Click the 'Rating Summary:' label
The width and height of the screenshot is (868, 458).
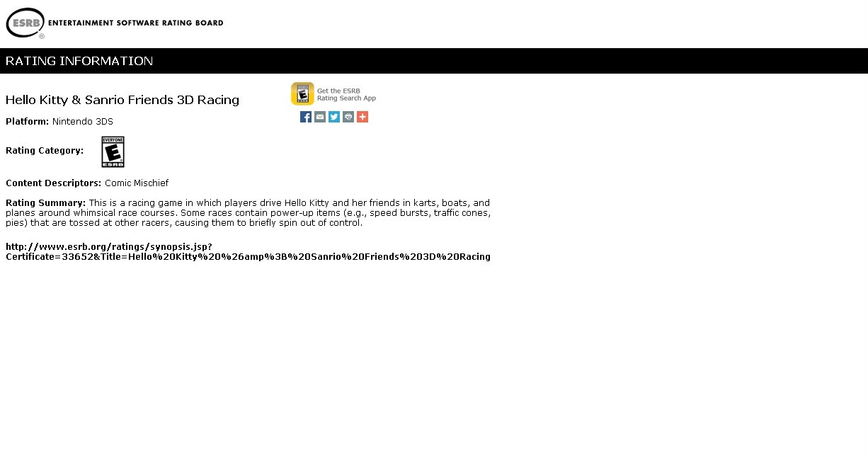tap(46, 203)
